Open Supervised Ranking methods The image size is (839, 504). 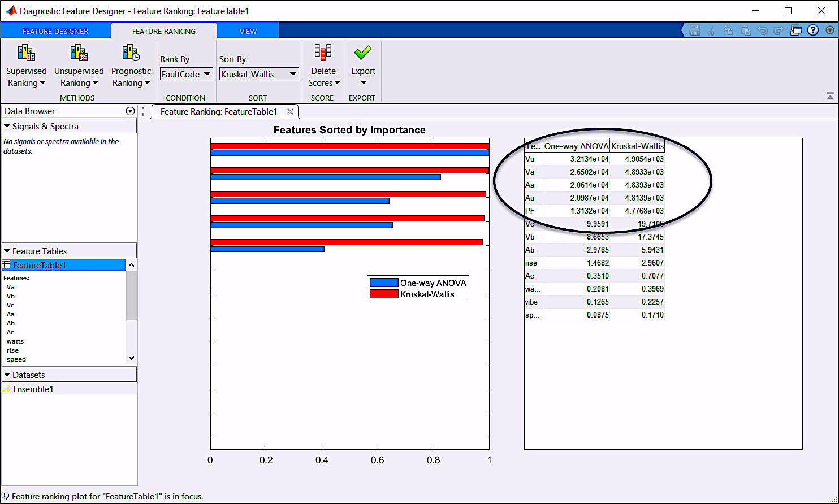click(26, 67)
